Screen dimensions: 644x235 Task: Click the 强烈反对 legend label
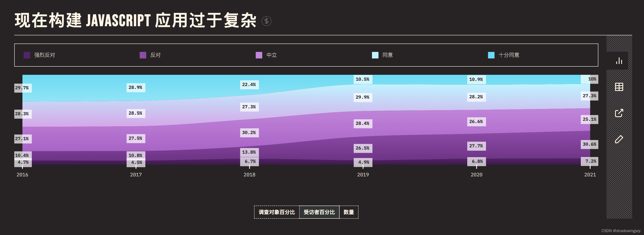click(44, 55)
